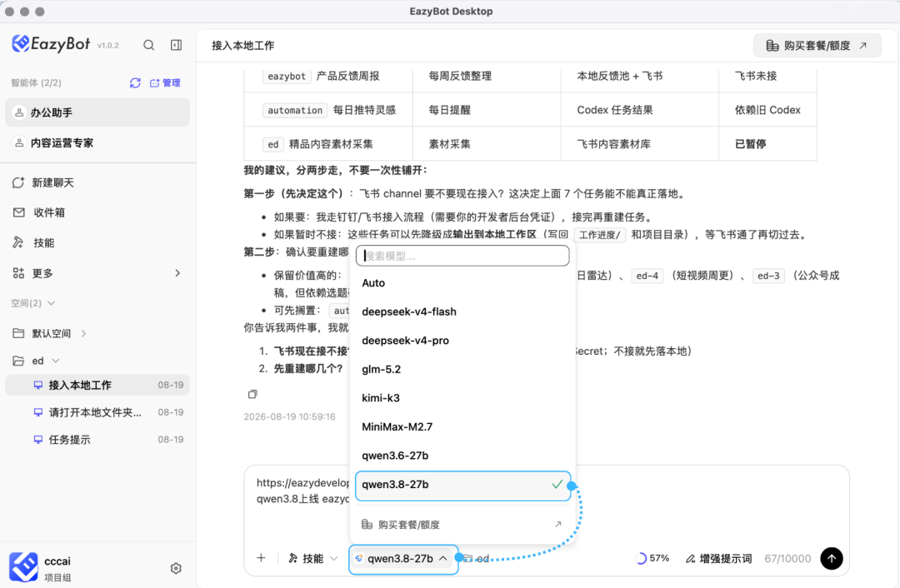Pick MiniMax-M2.7 model
This screenshot has height=588, width=900.
point(462,426)
